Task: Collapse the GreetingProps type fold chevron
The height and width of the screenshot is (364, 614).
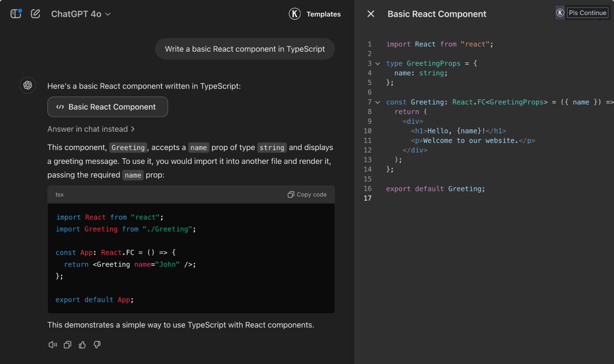Action: tap(378, 64)
